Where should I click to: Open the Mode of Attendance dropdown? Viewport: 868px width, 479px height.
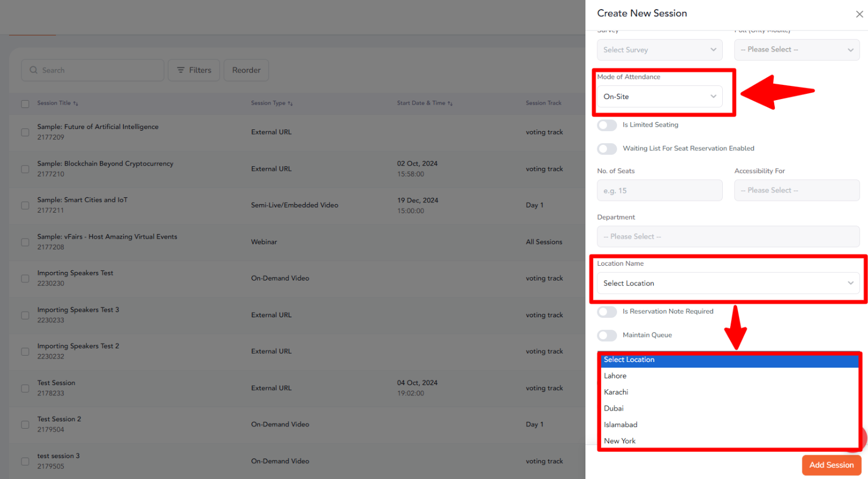pyautogui.click(x=659, y=97)
